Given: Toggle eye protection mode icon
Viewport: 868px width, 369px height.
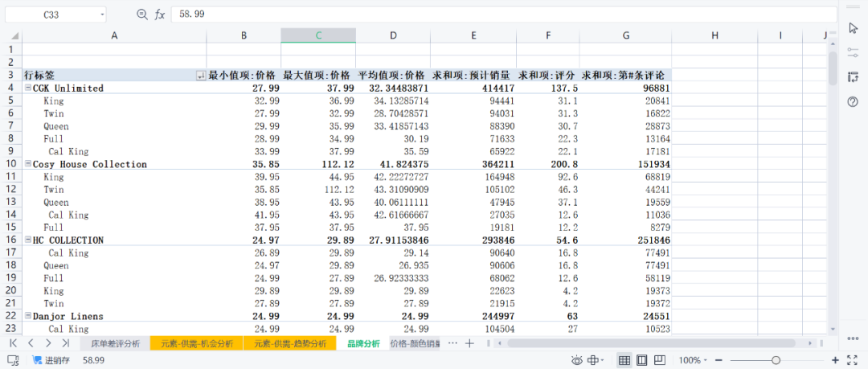Looking at the screenshot, I should point(577,360).
